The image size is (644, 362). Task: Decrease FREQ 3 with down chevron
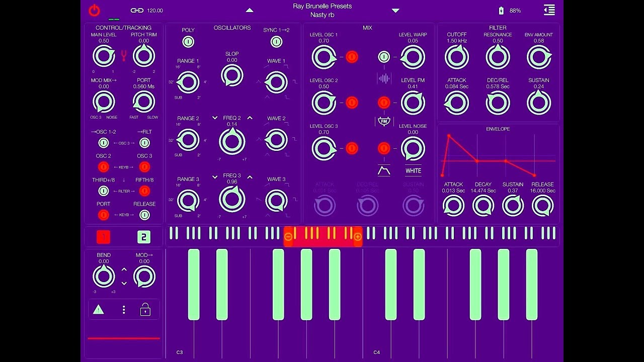pyautogui.click(x=215, y=177)
